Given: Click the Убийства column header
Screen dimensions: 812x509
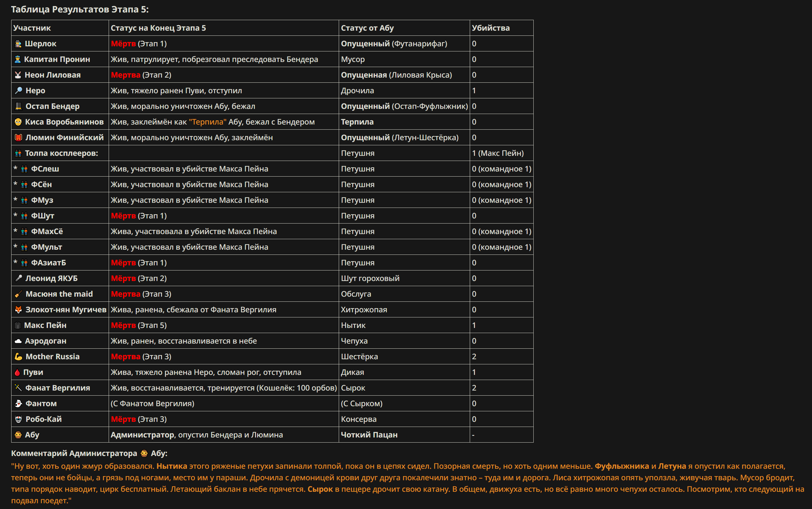Looking at the screenshot, I should tap(501, 28).
